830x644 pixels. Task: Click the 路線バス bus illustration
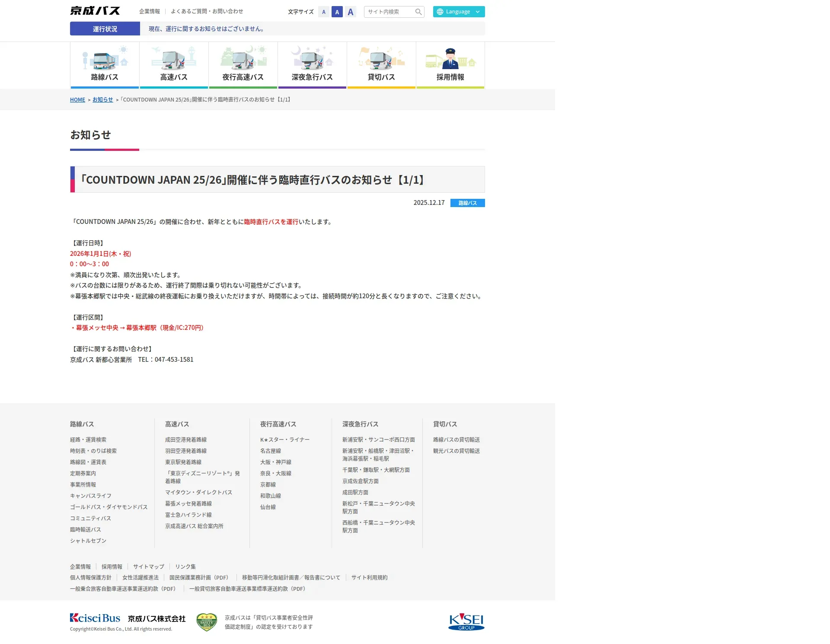coord(105,59)
